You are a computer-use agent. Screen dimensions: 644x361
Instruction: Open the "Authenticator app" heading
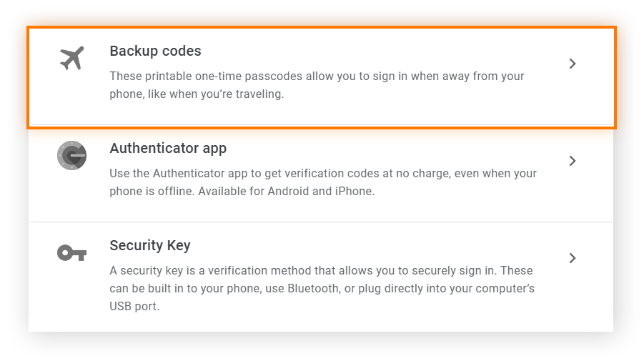tap(168, 149)
